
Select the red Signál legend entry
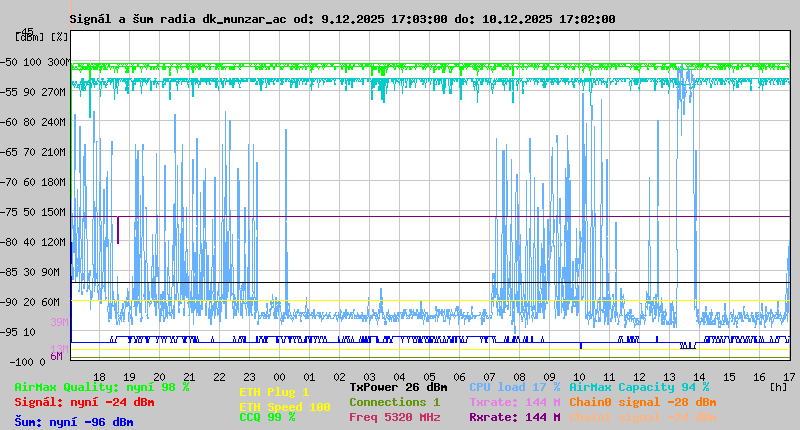pyautogui.click(x=84, y=402)
